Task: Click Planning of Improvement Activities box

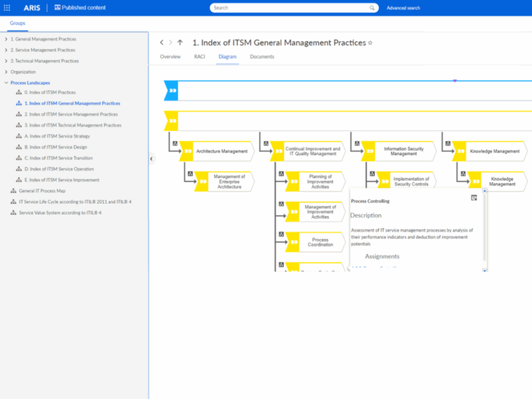Action: pos(316,181)
